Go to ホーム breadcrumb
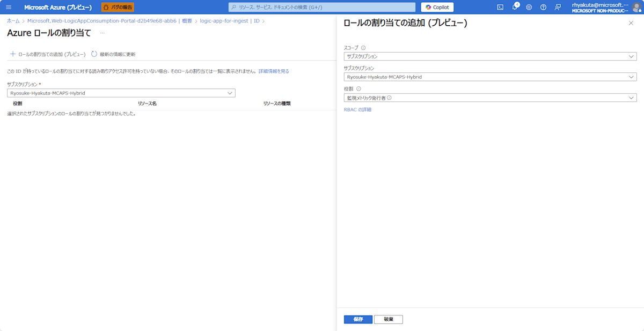The image size is (644, 331). pyautogui.click(x=13, y=20)
